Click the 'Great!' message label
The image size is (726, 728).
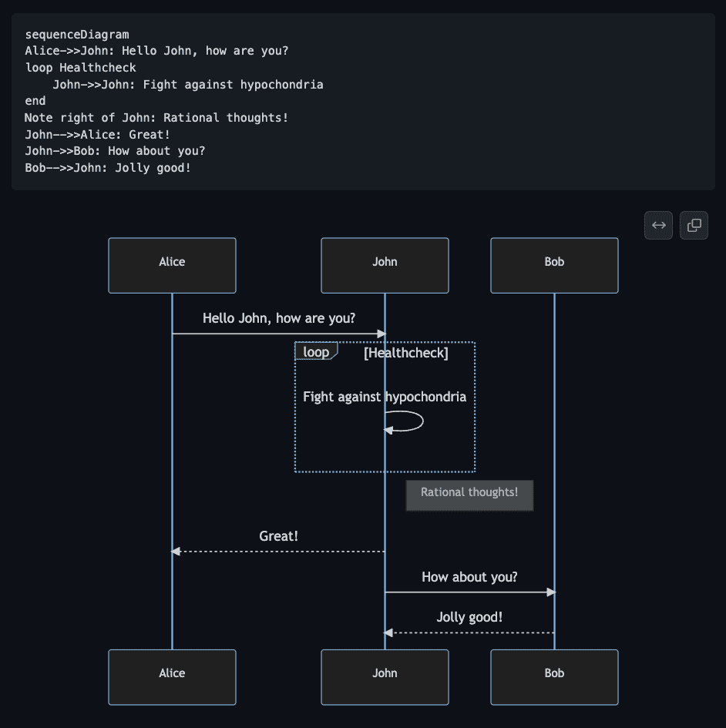tap(279, 536)
